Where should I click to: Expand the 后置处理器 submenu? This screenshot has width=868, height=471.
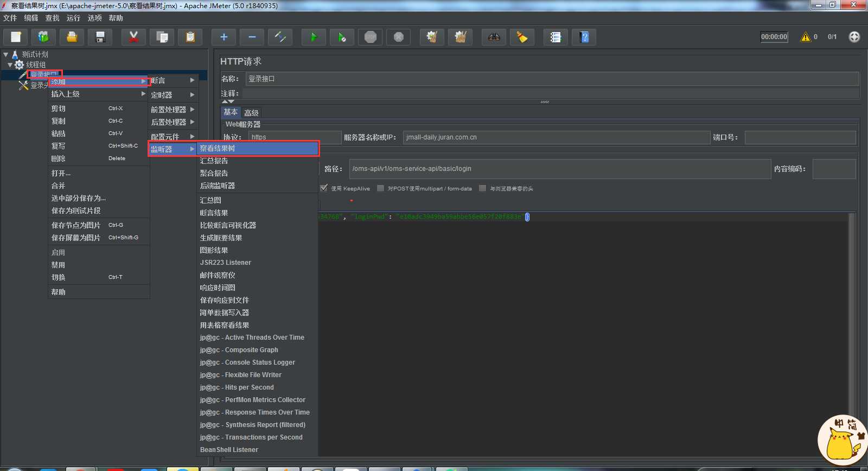click(x=173, y=122)
